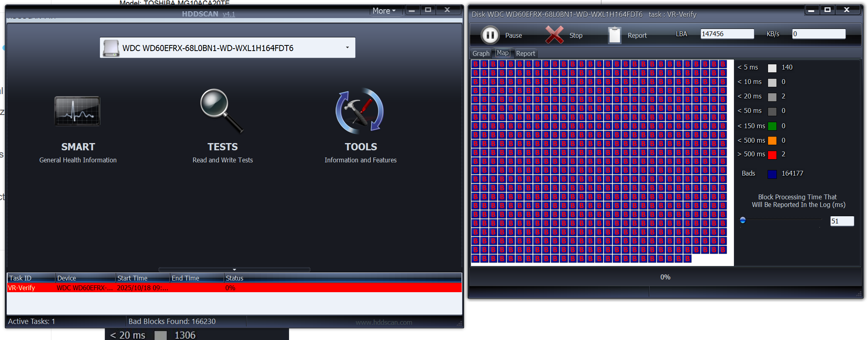Switch to the Report tab
868x340 pixels.
tap(525, 53)
